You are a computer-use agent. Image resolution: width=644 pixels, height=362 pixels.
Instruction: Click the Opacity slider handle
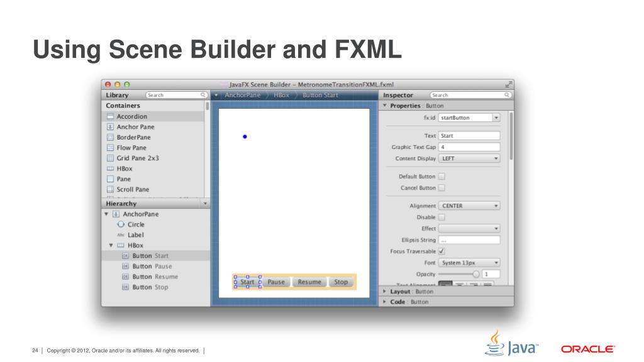tap(476, 274)
